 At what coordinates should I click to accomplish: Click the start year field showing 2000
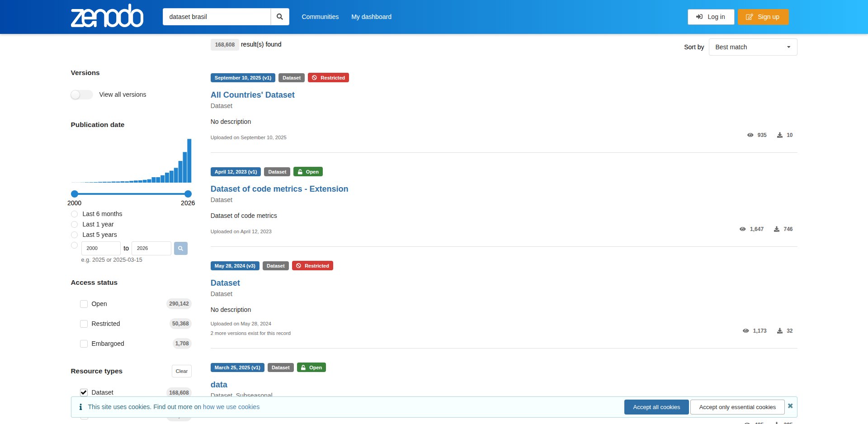pyautogui.click(x=101, y=248)
